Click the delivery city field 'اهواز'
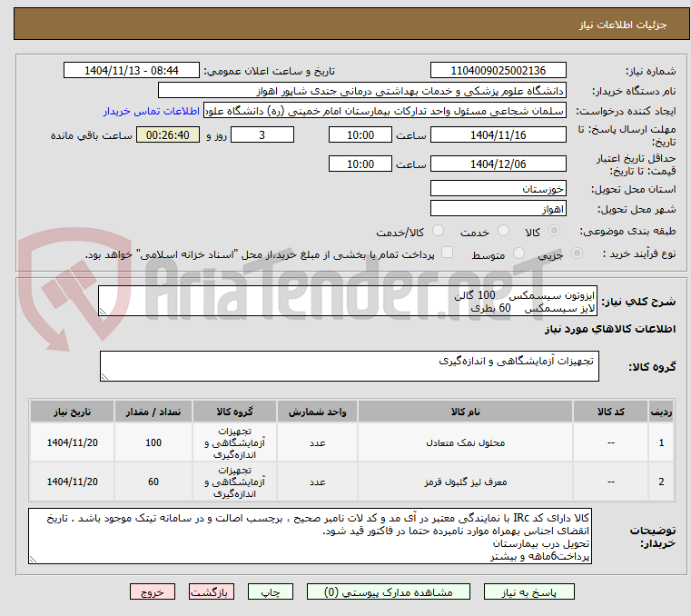 coord(498,209)
